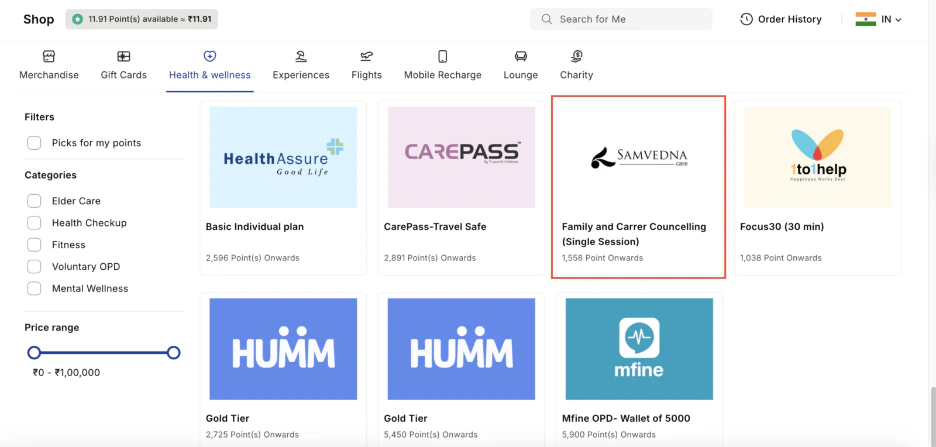Image resolution: width=936 pixels, height=447 pixels.
Task: Toggle the Picks for my points checkbox
Action: click(34, 143)
